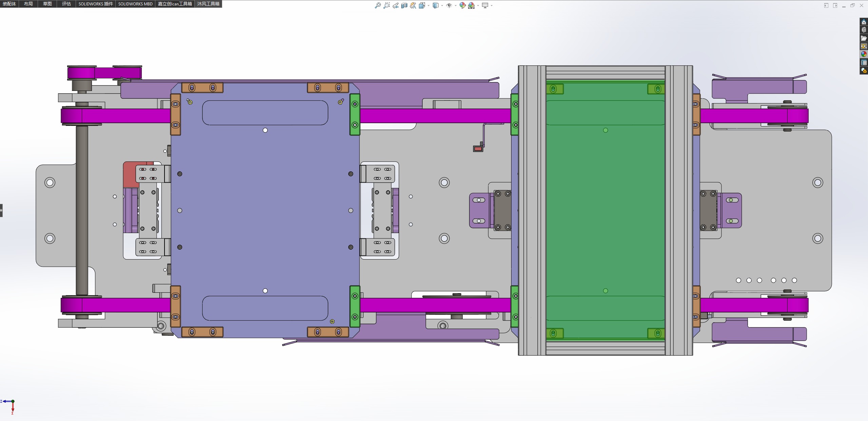Viewport: 868px width, 421px height.
Task: Switch to the SOLIDWORKS MBD tab
Action: [x=135, y=4]
